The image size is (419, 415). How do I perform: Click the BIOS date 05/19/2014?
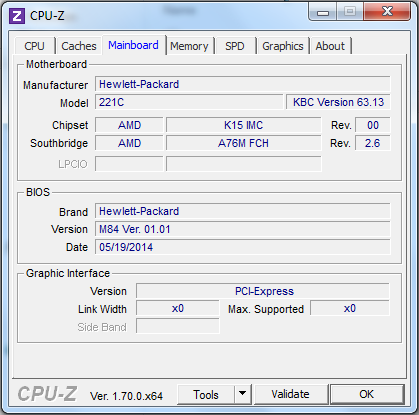[x=243, y=247]
